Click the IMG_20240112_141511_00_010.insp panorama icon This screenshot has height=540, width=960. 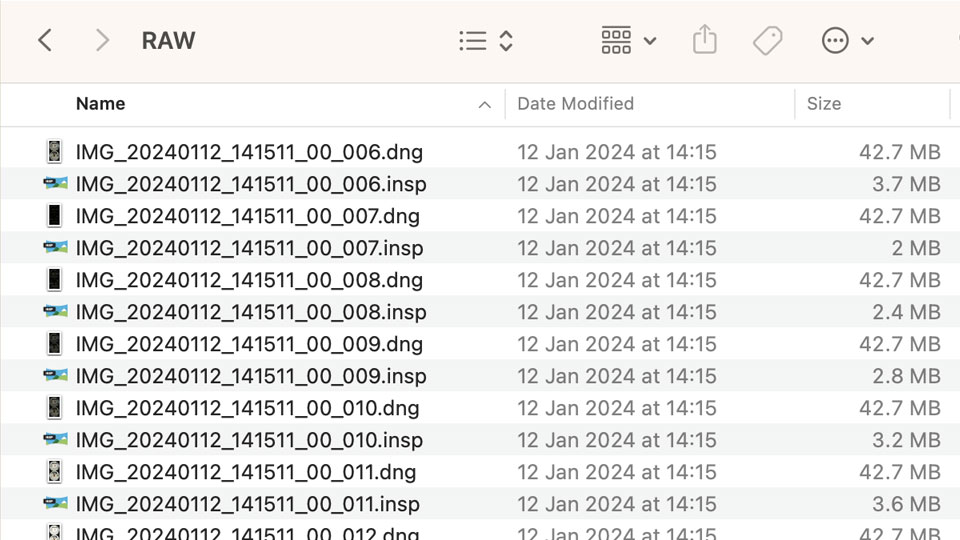[55, 439]
